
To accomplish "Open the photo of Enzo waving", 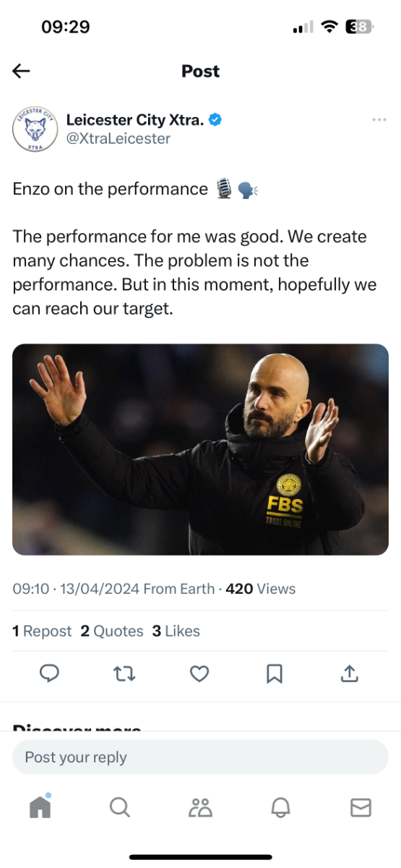I will point(200,449).
